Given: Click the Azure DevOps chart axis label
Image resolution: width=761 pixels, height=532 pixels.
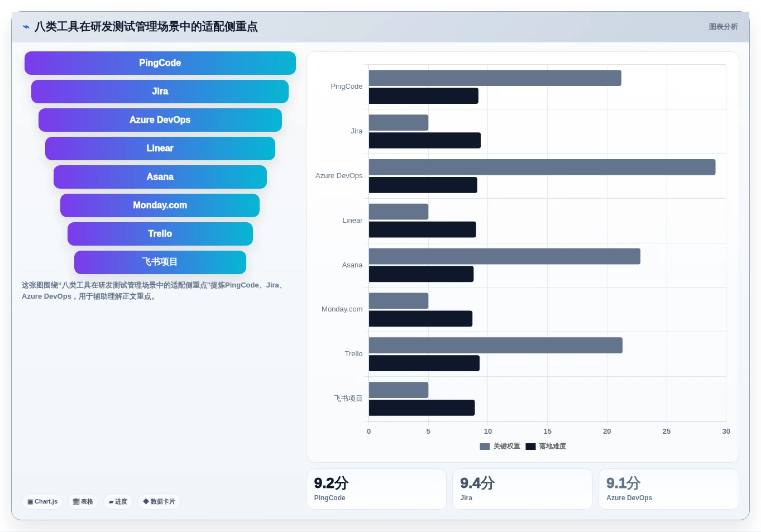Looking at the screenshot, I should 339,176.
